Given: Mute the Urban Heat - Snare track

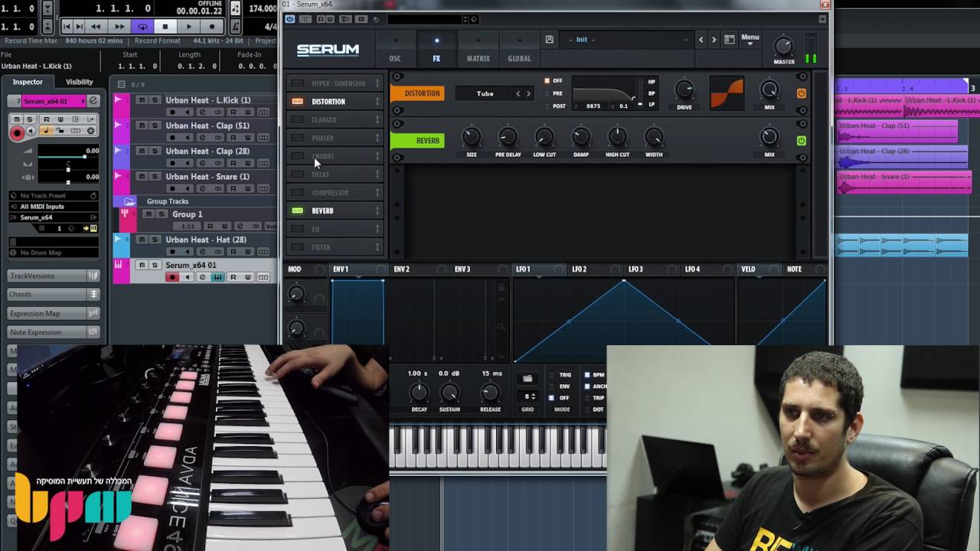Looking at the screenshot, I should (x=142, y=177).
